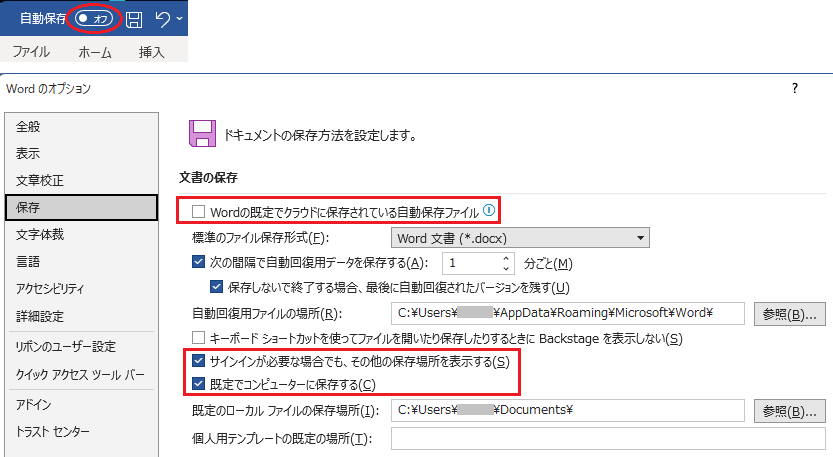Viewport: 833px width, 457px height.
Task: Click the AutoRecover minutes input field
Action: point(471,263)
